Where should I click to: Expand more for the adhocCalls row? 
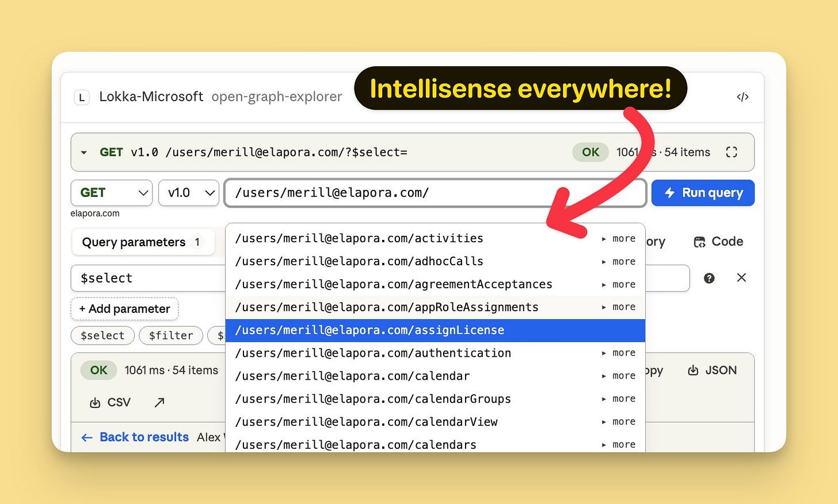pyautogui.click(x=619, y=261)
